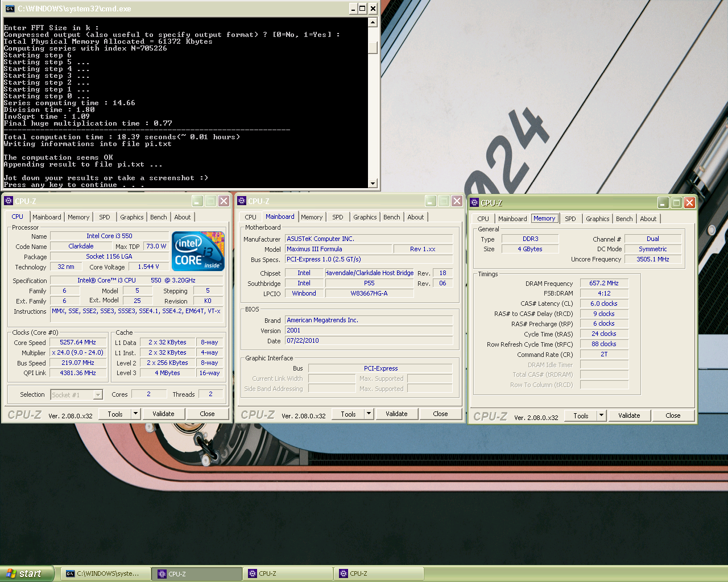Click Validate in the CPU window
This screenshot has width=728, height=582.
pyautogui.click(x=163, y=414)
